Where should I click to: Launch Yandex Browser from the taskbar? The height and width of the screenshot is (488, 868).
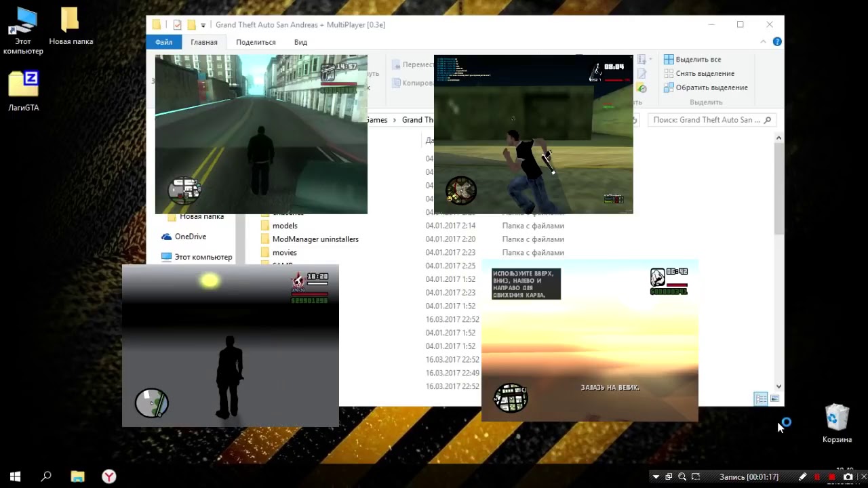pyautogui.click(x=108, y=476)
